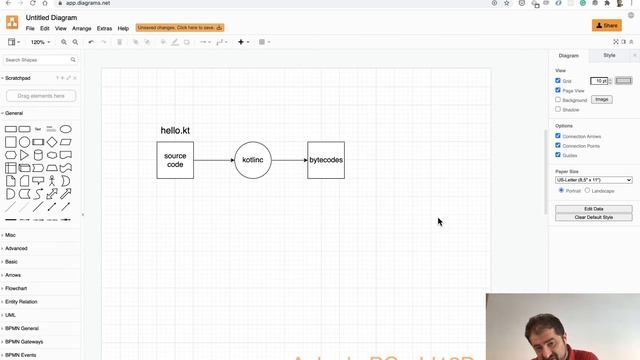The height and width of the screenshot is (360, 640).
Task: Click the Background Image button
Action: point(602,100)
